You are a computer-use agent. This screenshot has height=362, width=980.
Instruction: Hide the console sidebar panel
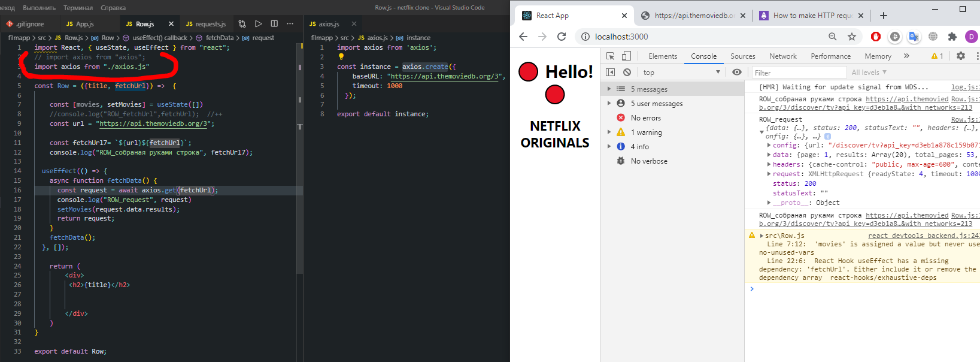611,72
